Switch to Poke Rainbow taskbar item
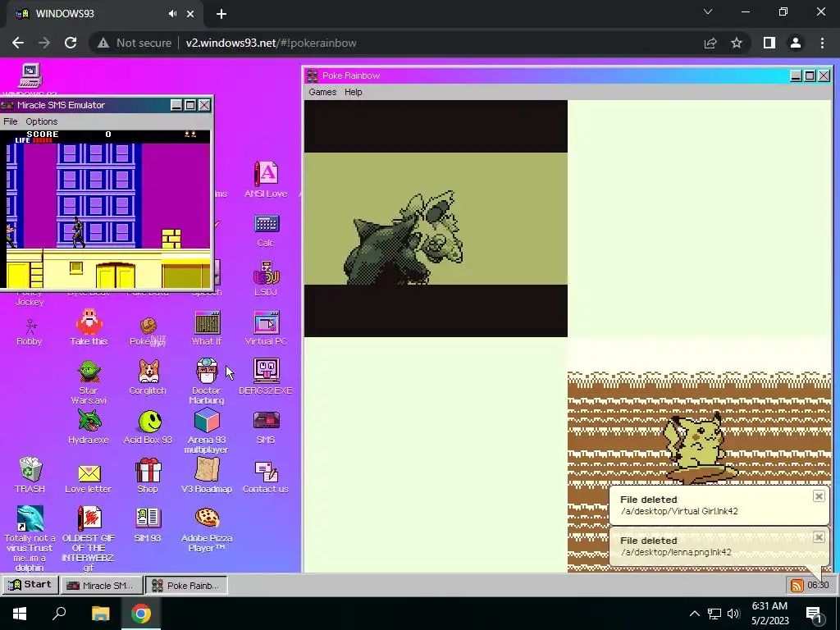 click(x=186, y=586)
